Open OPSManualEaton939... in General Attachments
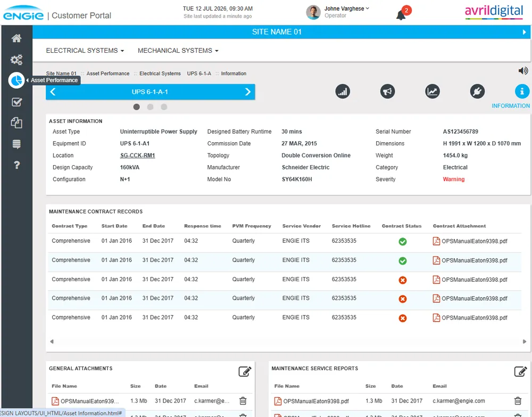Screen dimensions: 532x417 click(x=85, y=401)
